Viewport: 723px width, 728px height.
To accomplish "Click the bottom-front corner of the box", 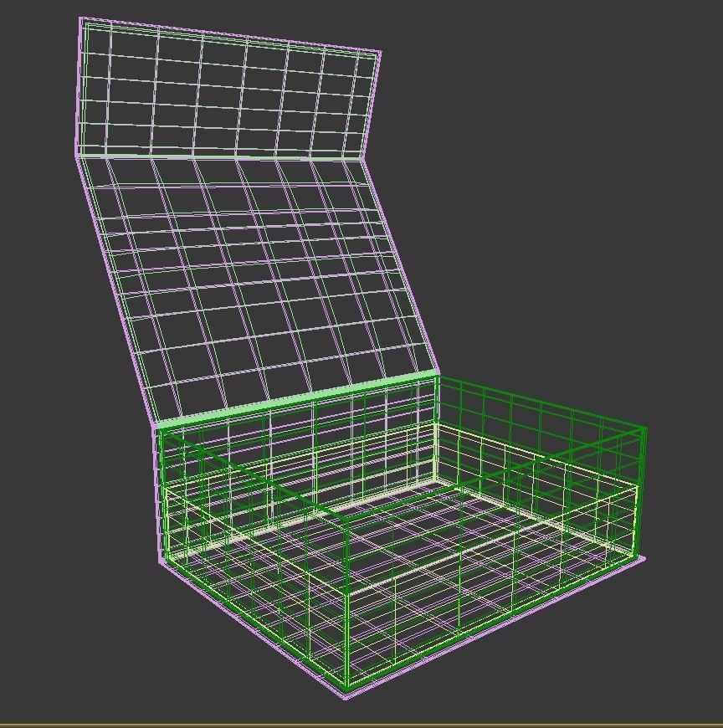I will [347, 690].
